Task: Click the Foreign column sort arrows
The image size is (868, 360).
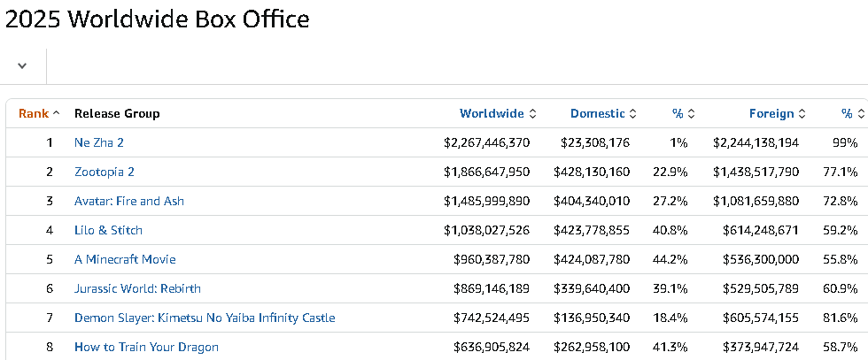Action: tap(802, 114)
